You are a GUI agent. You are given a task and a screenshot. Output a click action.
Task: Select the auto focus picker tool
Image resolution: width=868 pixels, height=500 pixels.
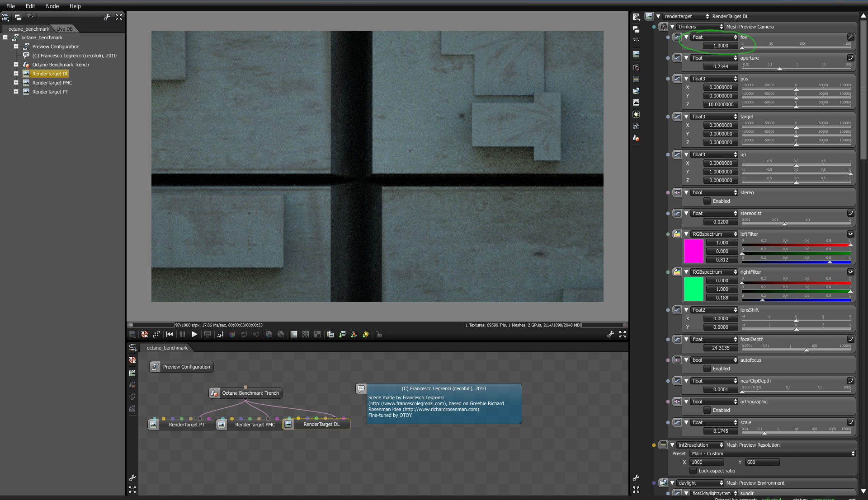tap(220, 334)
